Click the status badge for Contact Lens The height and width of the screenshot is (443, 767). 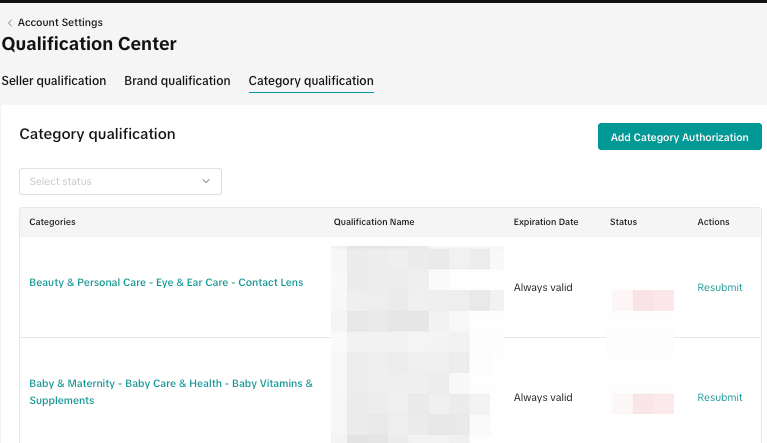(643, 299)
